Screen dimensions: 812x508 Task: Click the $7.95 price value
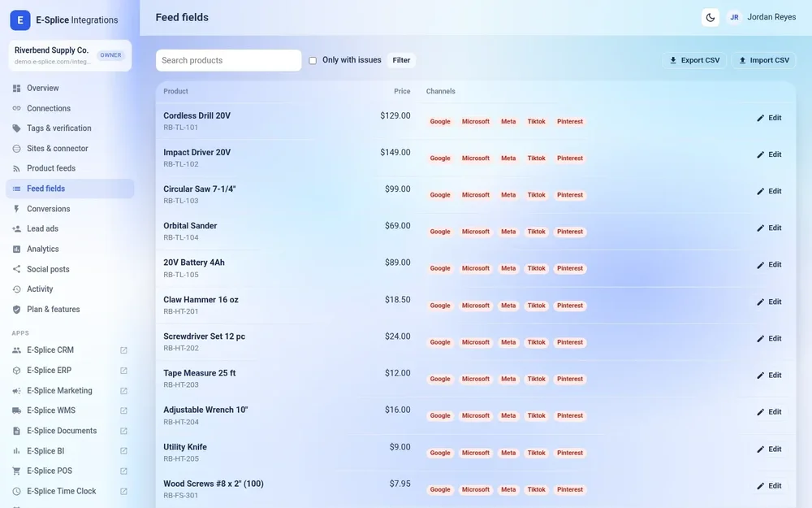pos(400,484)
